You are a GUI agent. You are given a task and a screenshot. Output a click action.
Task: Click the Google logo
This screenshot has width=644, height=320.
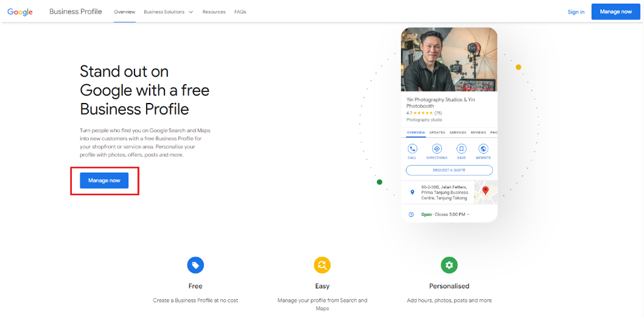tap(19, 12)
